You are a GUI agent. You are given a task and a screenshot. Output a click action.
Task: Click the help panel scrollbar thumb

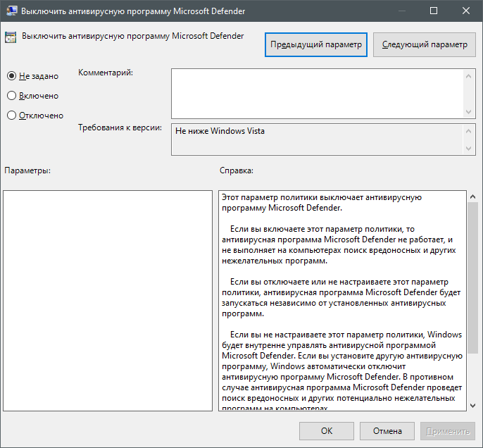[473, 278]
